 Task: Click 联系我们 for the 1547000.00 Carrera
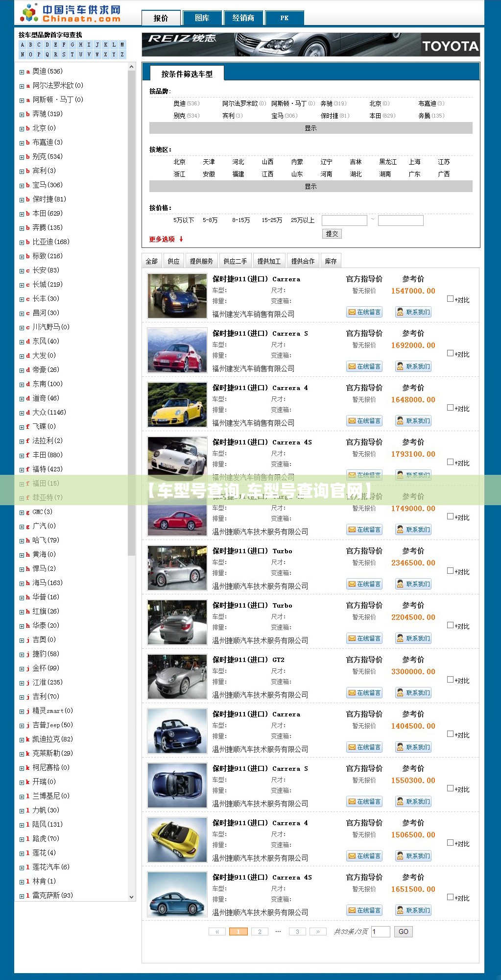tap(413, 312)
